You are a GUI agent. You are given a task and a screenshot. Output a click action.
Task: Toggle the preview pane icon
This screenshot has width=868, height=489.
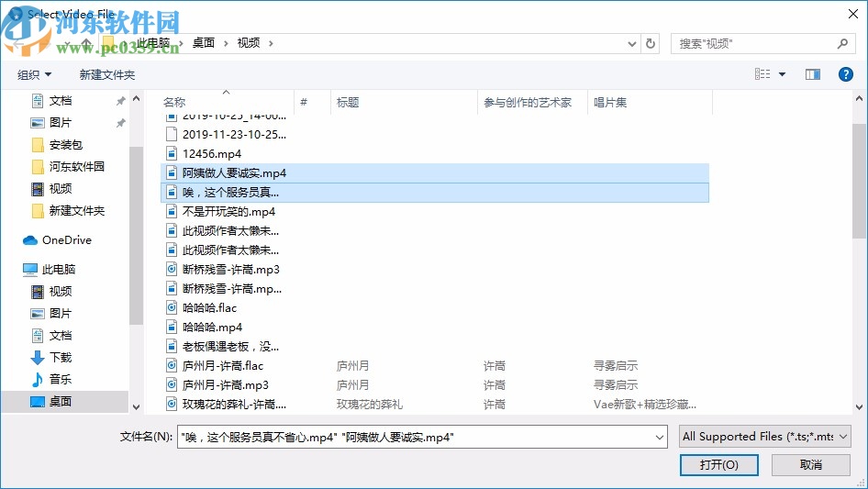pos(813,74)
